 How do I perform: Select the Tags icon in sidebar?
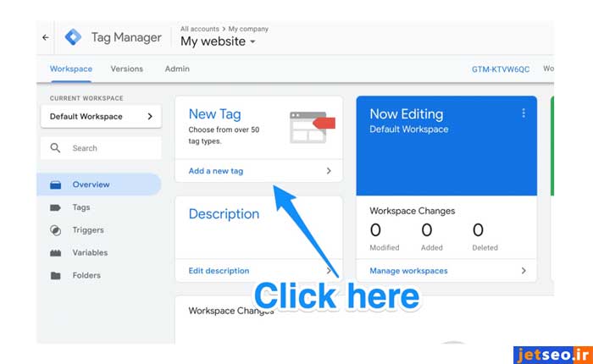coord(56,207)
